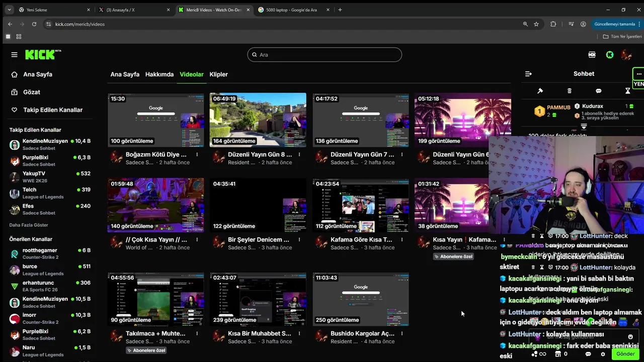Click the shop icon near Gönder
644x362 pixels.
[x=557, y=354]
